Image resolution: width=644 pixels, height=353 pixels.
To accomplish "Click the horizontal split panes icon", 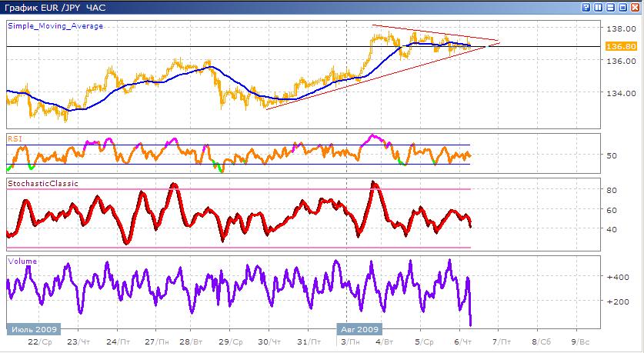I will 609,7.
